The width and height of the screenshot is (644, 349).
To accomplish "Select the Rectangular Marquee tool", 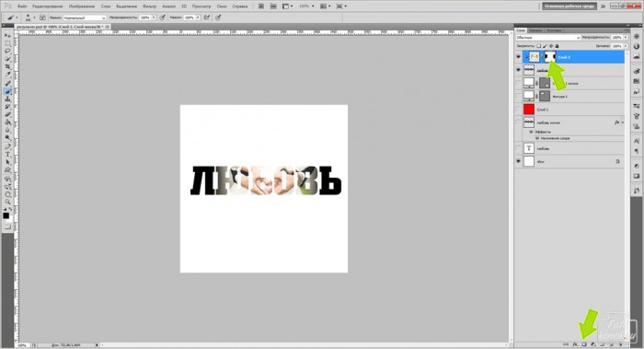I will coord(7,43).
